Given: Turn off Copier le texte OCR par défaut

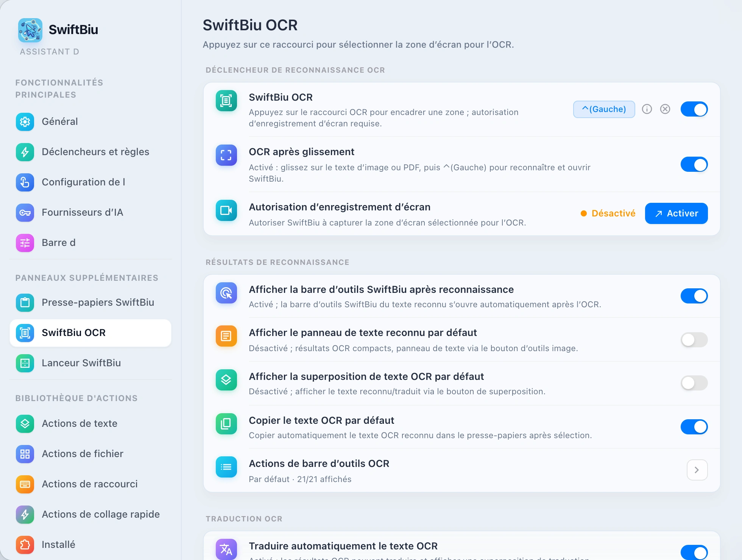Looking at the screenshot, I should [x=694, y=427].
